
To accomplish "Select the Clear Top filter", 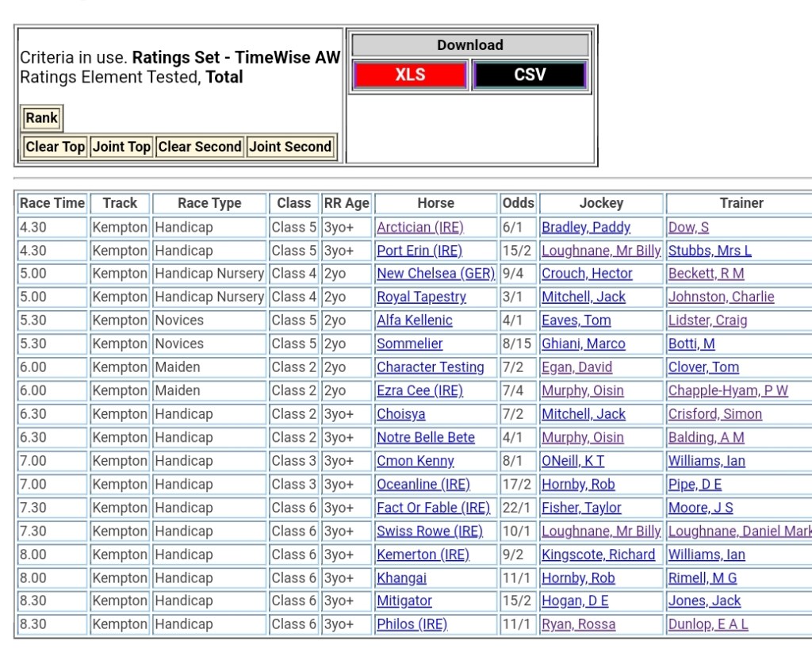I will pyautogui.click(x=55, y=147).
